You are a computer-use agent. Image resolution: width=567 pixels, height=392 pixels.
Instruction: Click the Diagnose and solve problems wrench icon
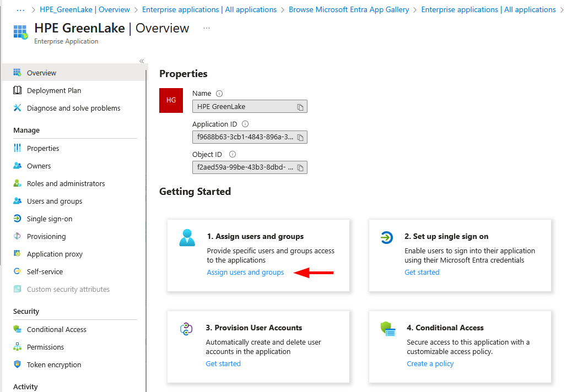click(17, 108)
